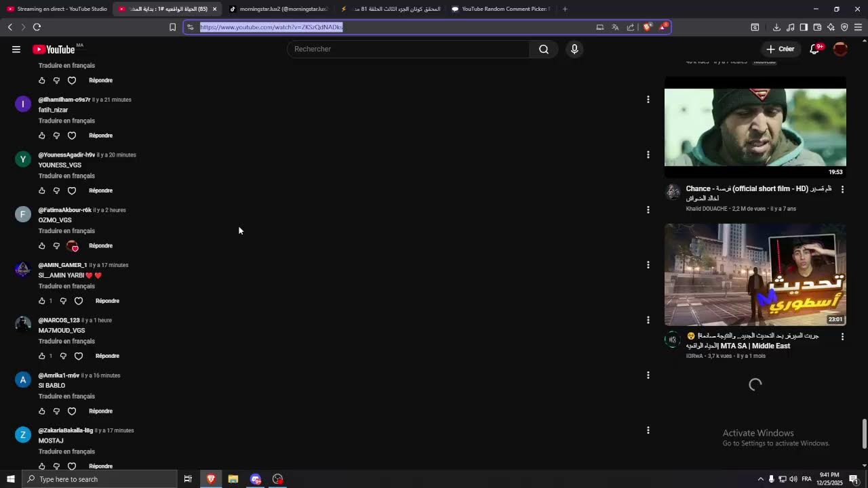
Task: Open a new browser tab
Action: (565, 9)
